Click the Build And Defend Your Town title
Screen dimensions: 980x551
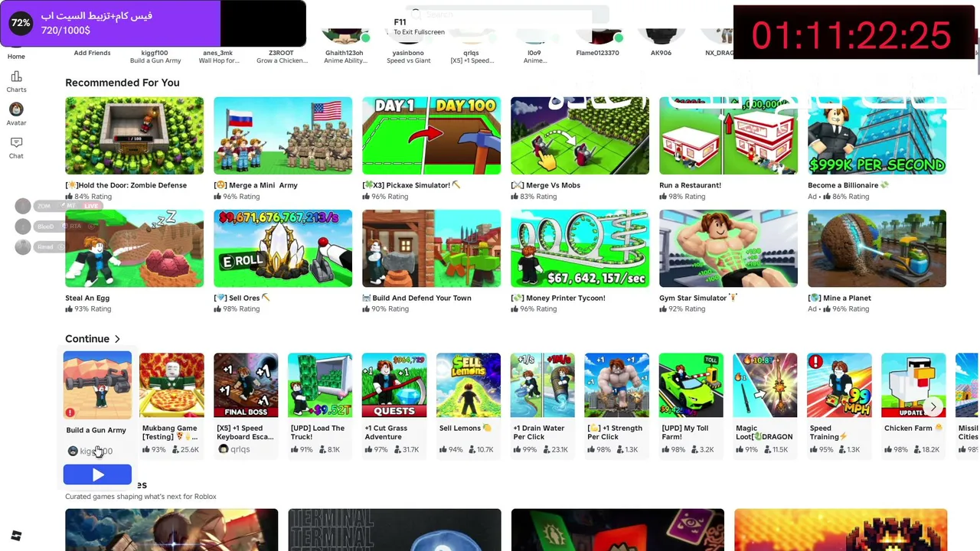point(416,298)
